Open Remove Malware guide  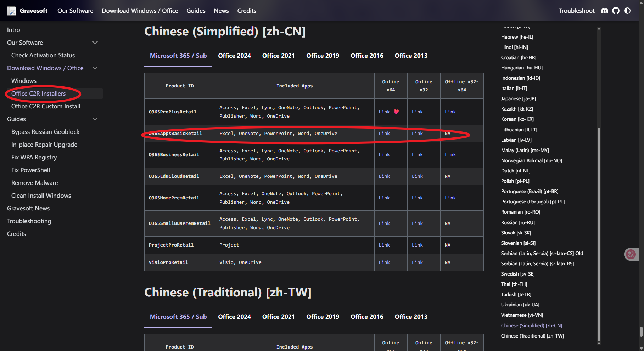coord(34,183)
